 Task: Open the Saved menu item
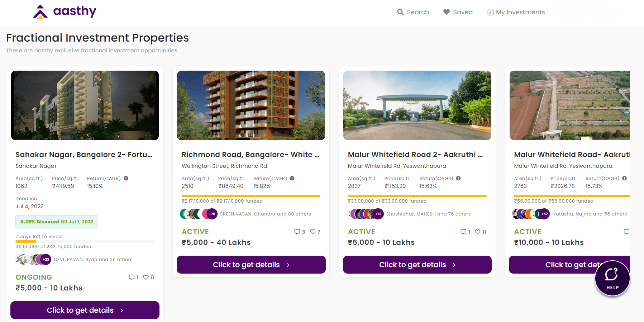tap(458, 12)
